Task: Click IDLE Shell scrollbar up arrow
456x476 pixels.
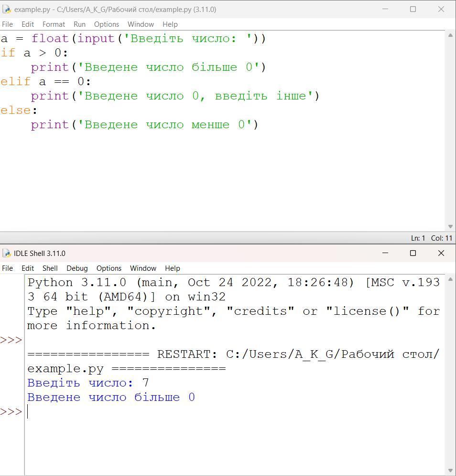Action: coord(450,279)
